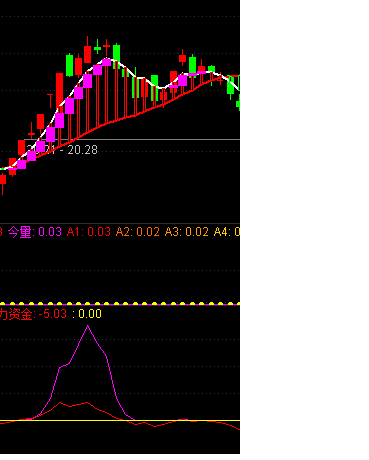This screenshot has height=460, width=369.
Task: Select the A1: 0.03 indicator label
Action: [89, 232]
